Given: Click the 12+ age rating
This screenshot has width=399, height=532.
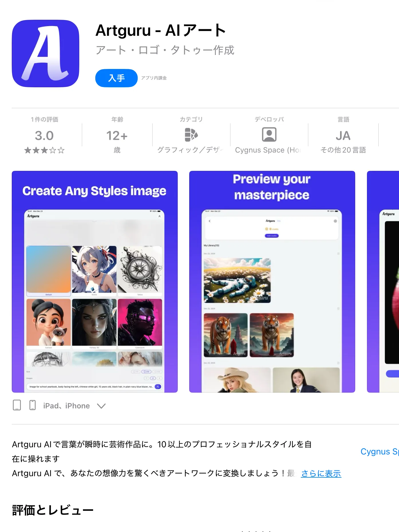Looking at the screenshot, I should (117, 135).
